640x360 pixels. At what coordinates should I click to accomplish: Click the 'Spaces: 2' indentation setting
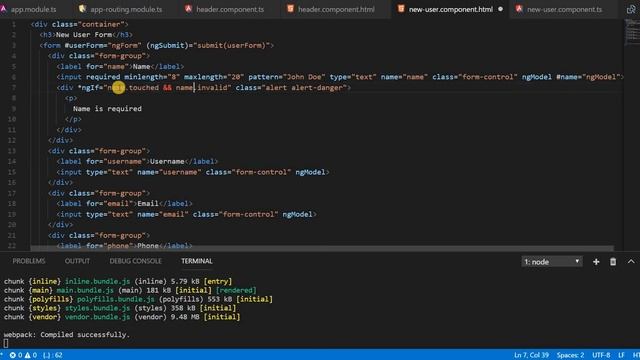click(570, 355)
